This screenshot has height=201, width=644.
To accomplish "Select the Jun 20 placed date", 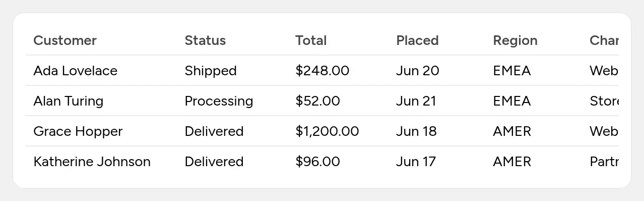I will pos(418,71).
